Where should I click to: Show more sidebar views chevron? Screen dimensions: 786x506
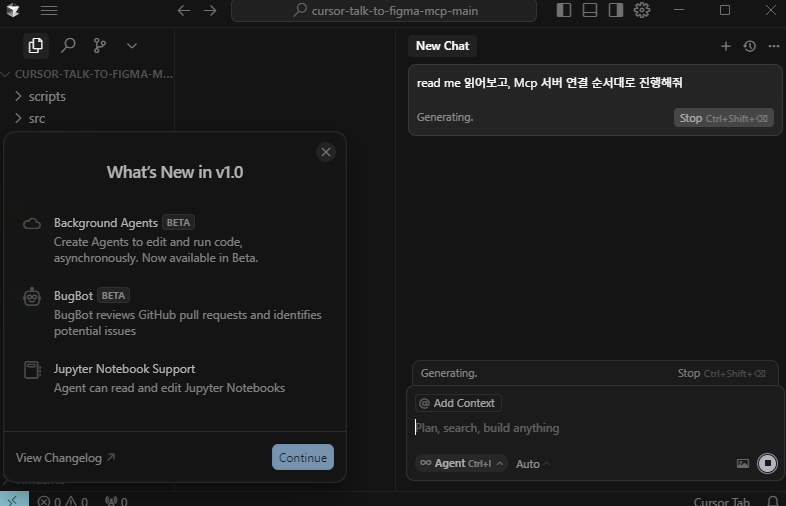click(x=132, y=46)
